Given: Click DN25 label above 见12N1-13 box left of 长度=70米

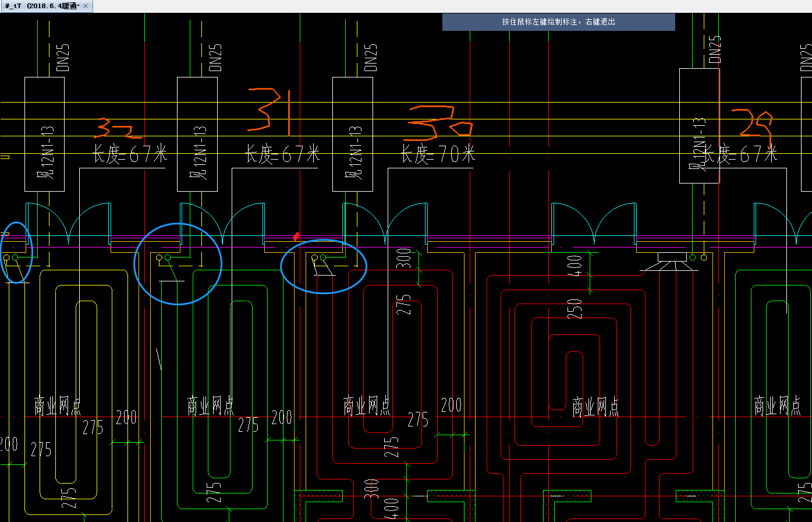Looking at the screenshot, I should click(371, 57).
